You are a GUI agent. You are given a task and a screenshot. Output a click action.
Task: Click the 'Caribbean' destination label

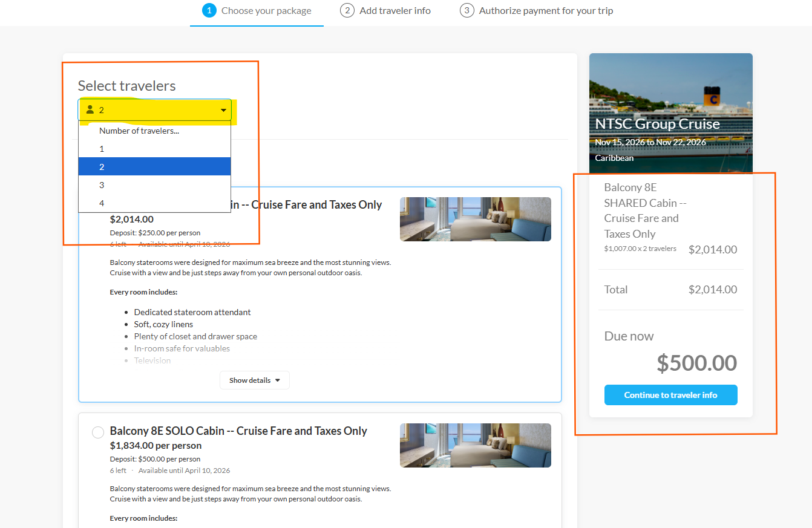[x=614, y=158]
